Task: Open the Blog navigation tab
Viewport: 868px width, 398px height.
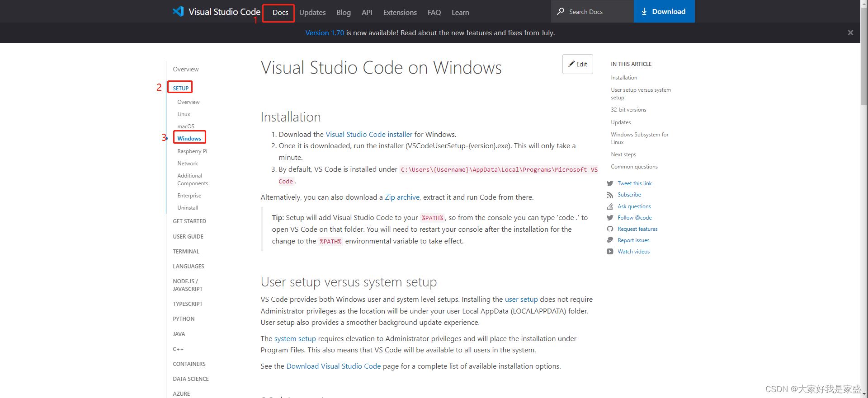Action: [x=344, y=13]
